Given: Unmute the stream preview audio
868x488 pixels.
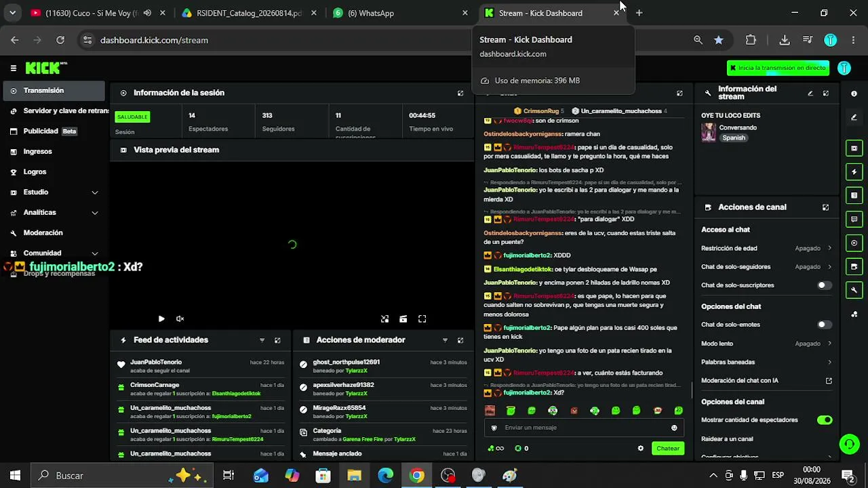Looking at the screenshot, I should point(180,319).
